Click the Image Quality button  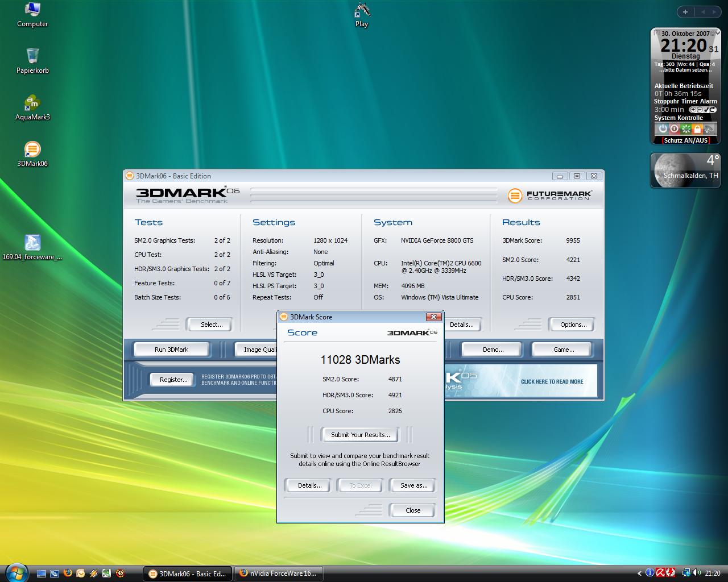[256, 350]
